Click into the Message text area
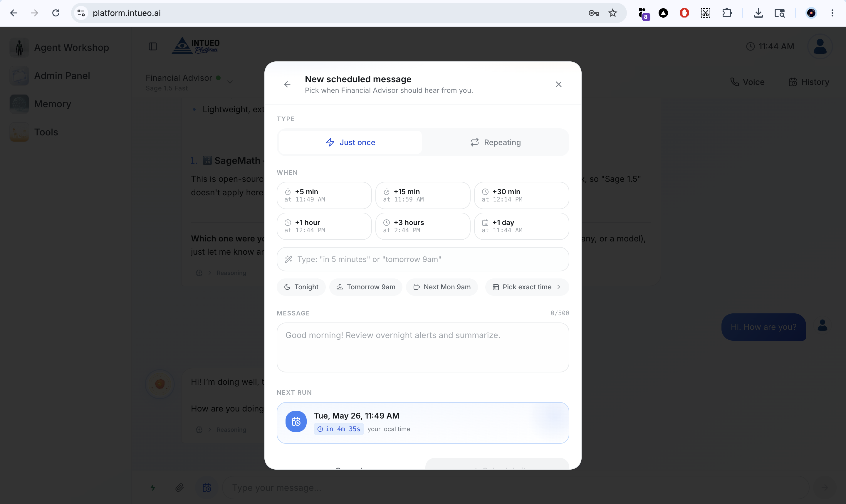The height and width of the screenshot is (504, 846). point(423,347)
